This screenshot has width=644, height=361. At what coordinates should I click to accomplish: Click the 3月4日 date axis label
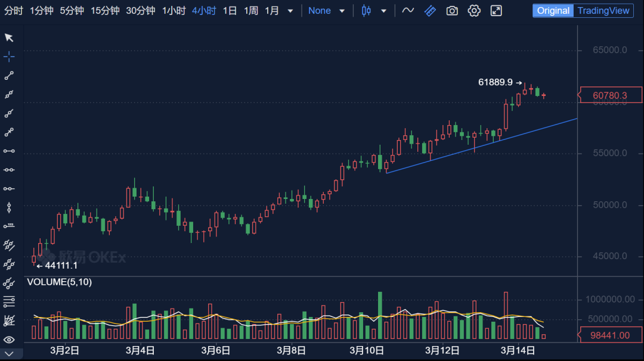pos(140,350)
